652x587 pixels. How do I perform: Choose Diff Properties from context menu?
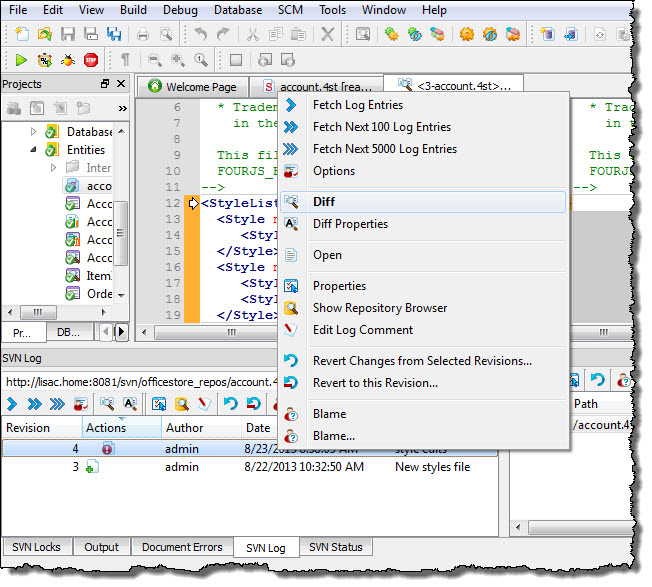tap(423, 224)
